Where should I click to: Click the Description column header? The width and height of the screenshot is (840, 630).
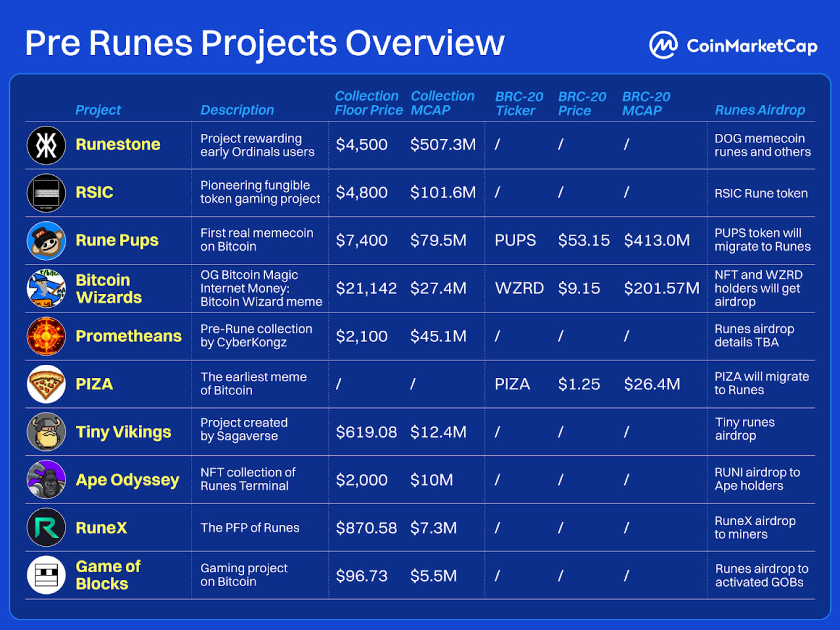237,110
